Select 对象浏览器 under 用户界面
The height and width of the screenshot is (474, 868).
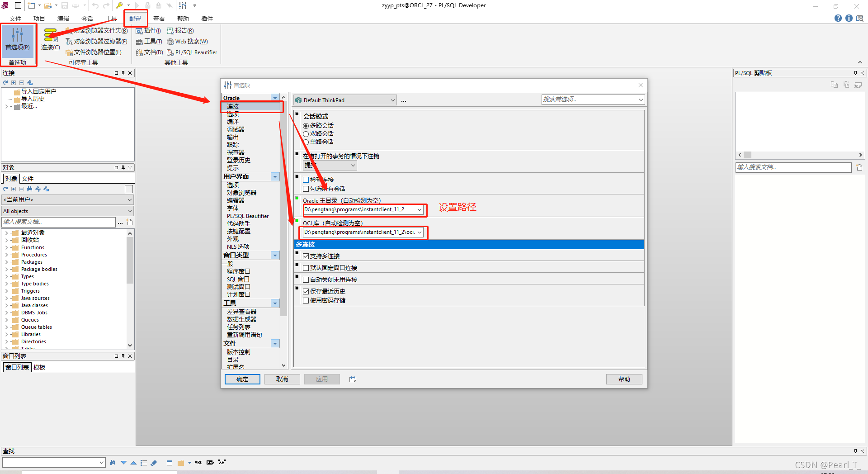point(241,193)
